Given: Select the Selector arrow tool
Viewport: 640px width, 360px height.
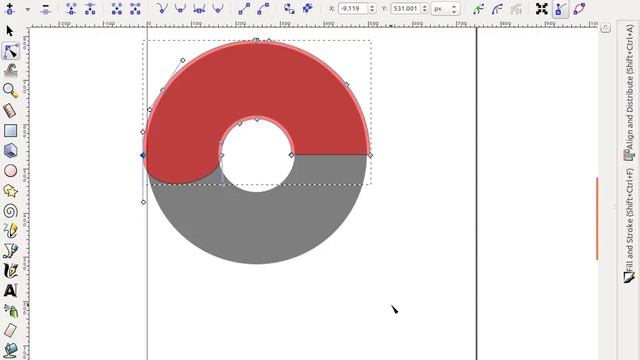Looking at the screenshot, I should (x=10, y=31).
